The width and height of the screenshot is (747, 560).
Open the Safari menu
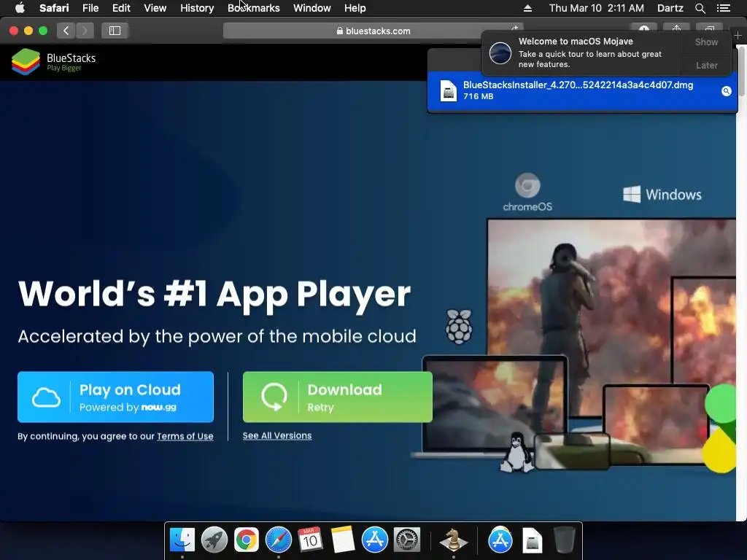pyautogui.click(x=54, y=7)
